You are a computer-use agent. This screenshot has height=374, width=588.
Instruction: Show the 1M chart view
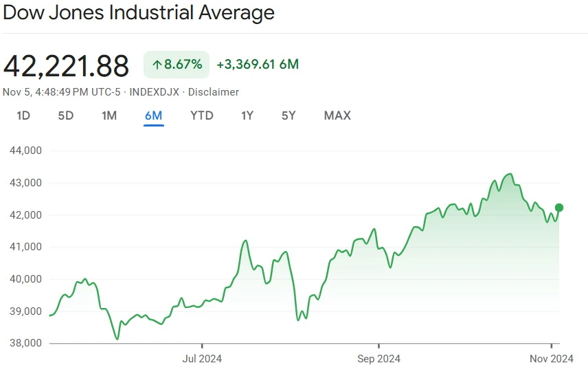coord(109,115)
